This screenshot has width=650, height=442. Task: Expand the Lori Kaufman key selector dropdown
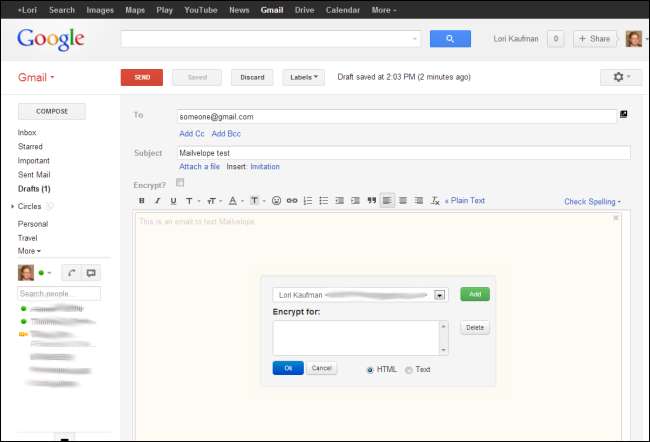click(x=440, y=295)
